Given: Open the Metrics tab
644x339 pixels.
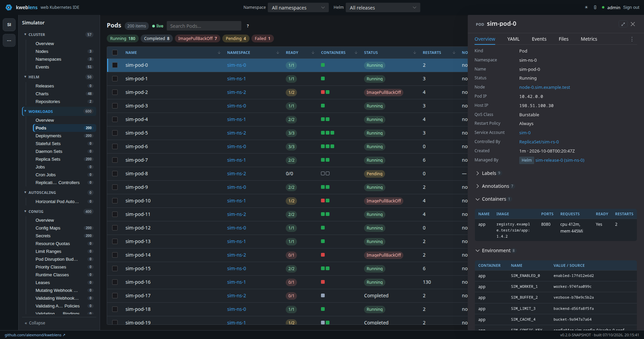Looking at the screenshot, I should coord(589,39).
